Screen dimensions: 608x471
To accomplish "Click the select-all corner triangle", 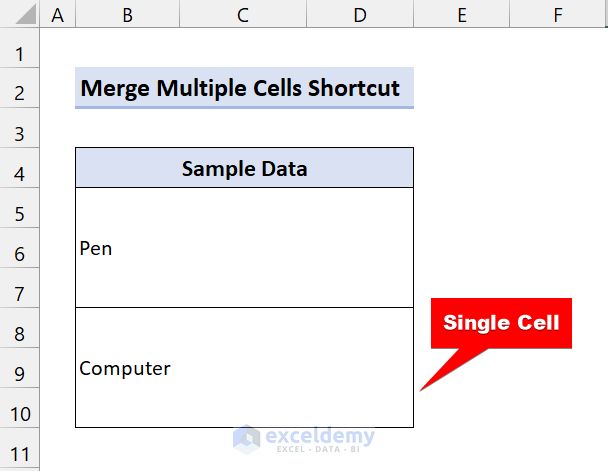I will (19, 14).
